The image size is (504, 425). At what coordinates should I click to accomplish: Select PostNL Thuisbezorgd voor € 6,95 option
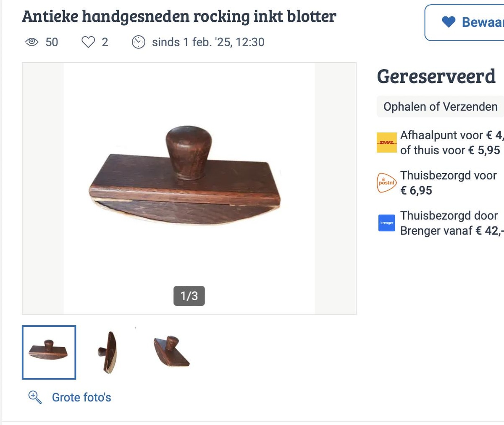(448, 183)
